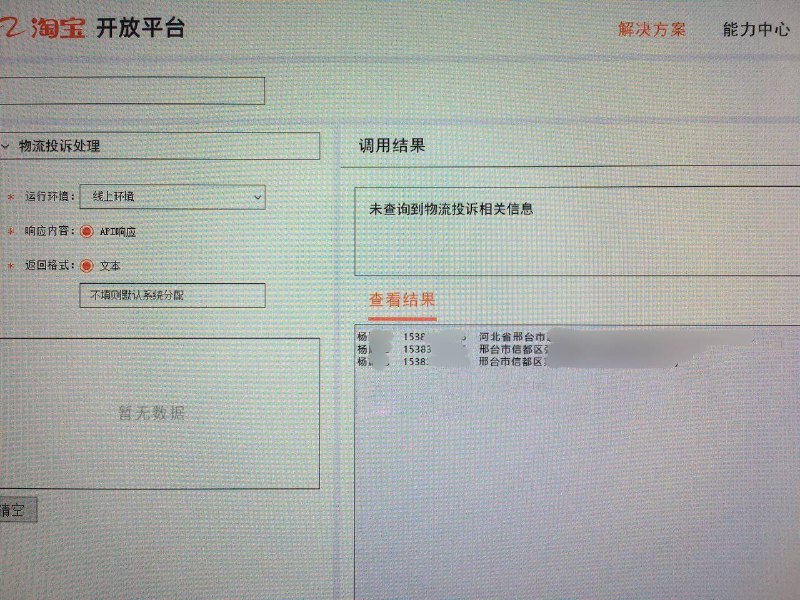This screenshot has height=600, width=800.
Task: Expand the 物流投诉处理 dropdown
Action: (x=160, y=146)
